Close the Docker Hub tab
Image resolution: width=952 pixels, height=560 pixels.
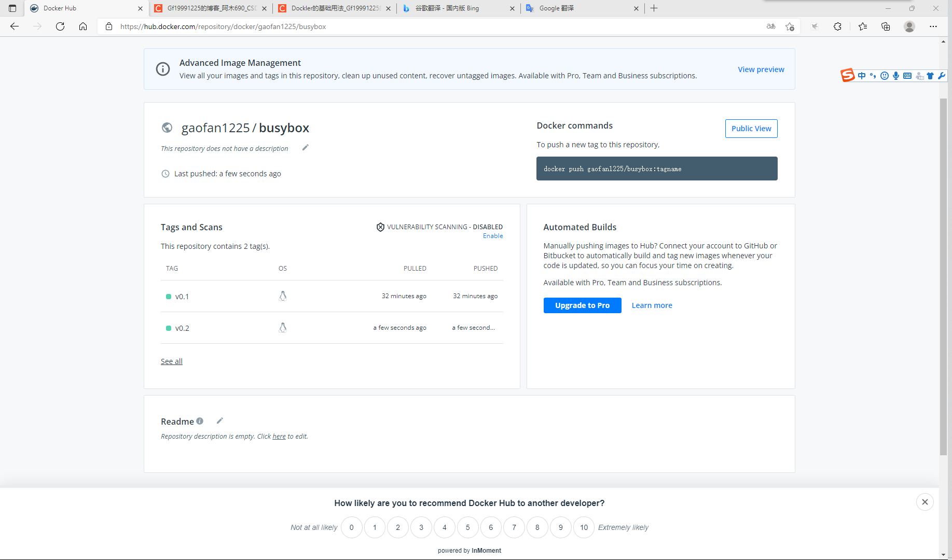coord(140,8)
